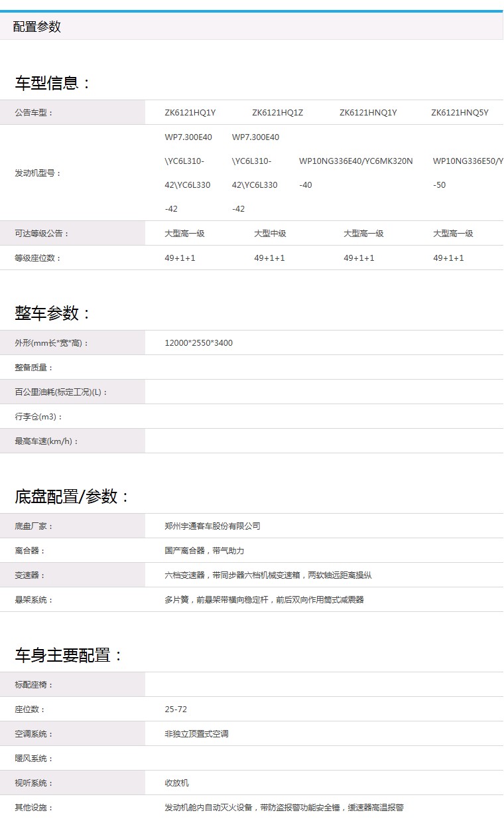Viewport: 504px width, 819px height.
Task: Select model ZK6121HQ1Z
Action: point(278,113)
